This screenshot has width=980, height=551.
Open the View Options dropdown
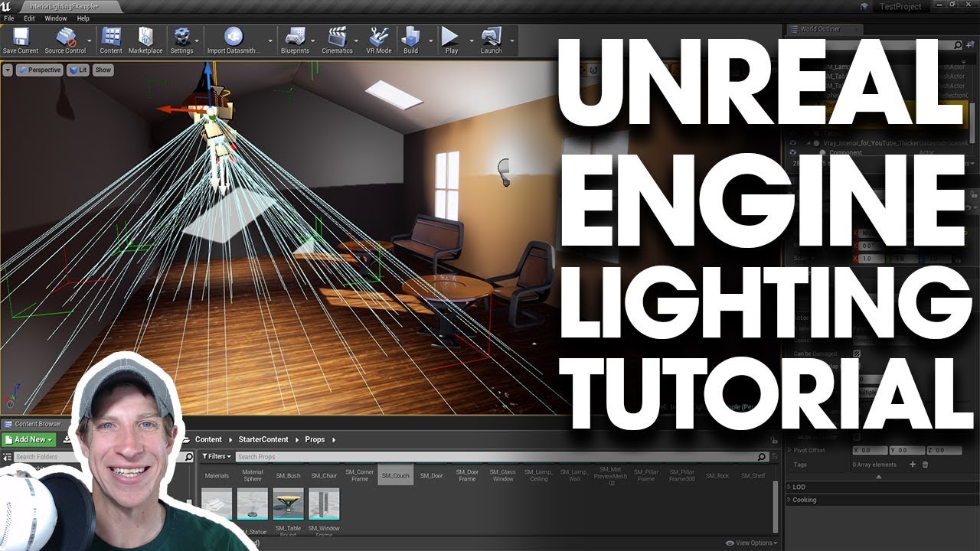(751, 543)
